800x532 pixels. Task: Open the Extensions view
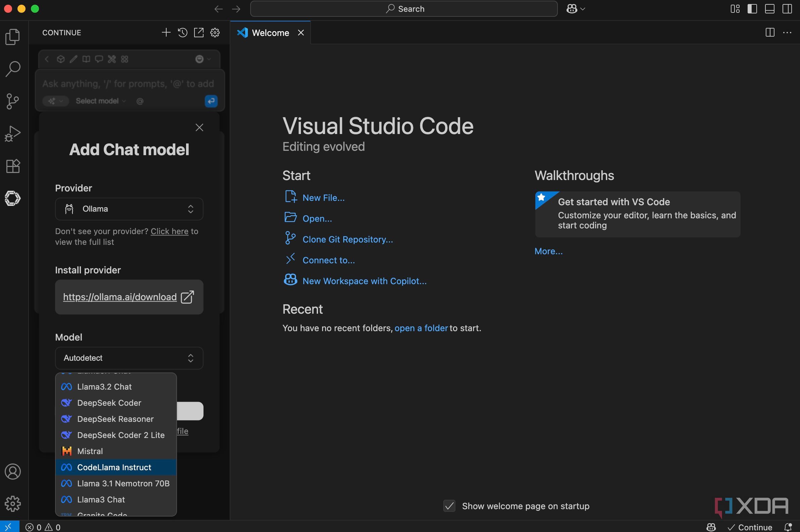pos(13,166)
